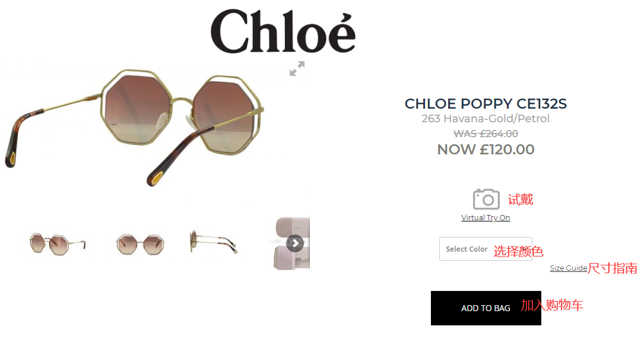Click the NOW £120.00 price
644x342 pixels.
point(486,149)
